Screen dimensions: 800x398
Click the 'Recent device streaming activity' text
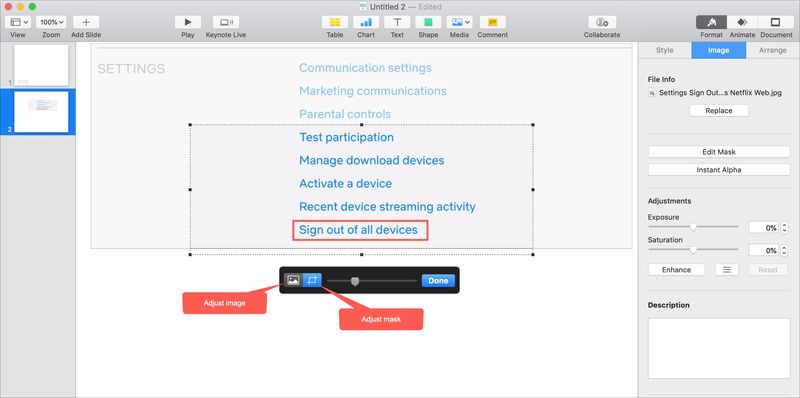click(x=387, y=207)
